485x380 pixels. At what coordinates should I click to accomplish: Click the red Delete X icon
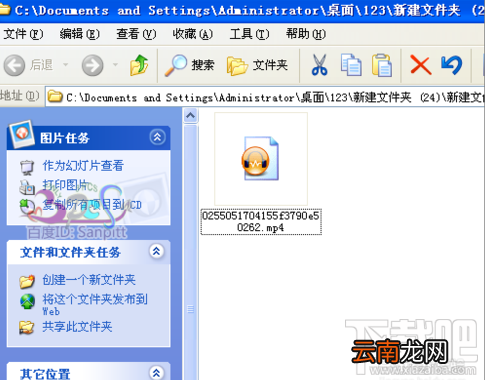point(421,65)
